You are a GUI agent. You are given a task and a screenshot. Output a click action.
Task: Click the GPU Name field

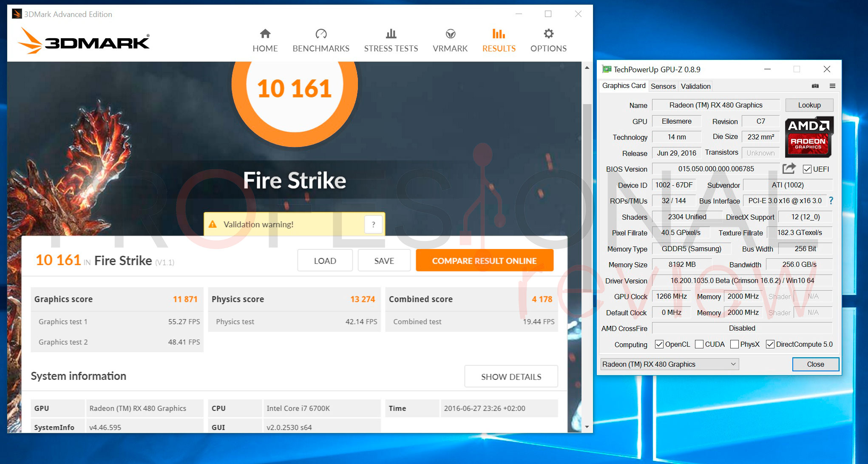[716, 105]
